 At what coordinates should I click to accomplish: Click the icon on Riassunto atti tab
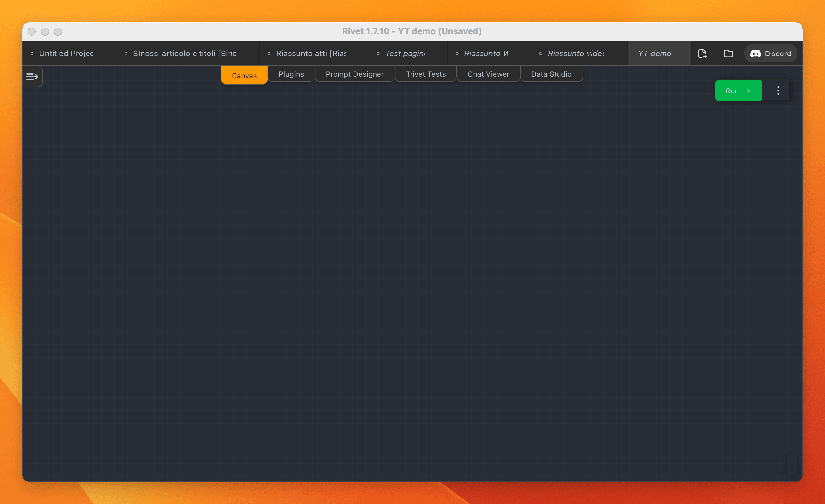click(269, 54)
